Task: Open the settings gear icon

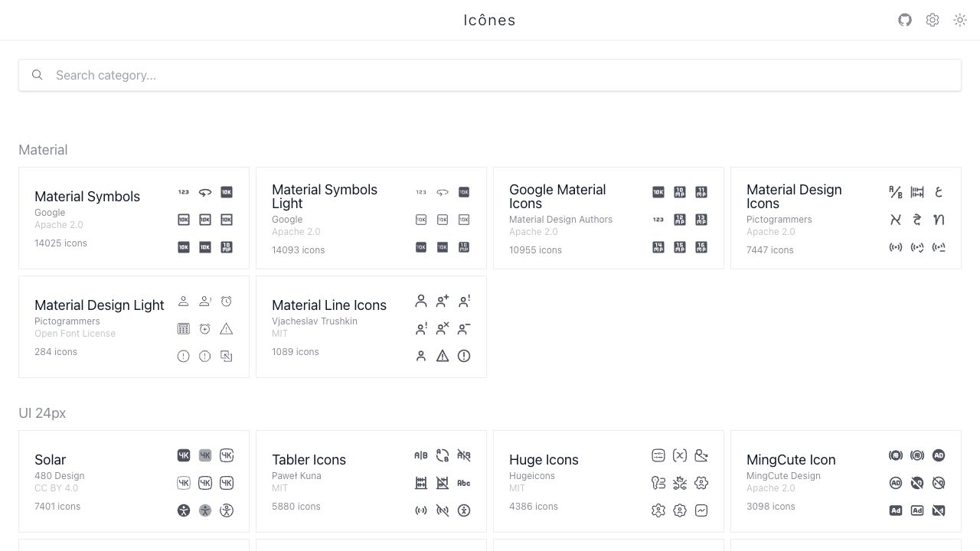Action: tap(933, 20)
